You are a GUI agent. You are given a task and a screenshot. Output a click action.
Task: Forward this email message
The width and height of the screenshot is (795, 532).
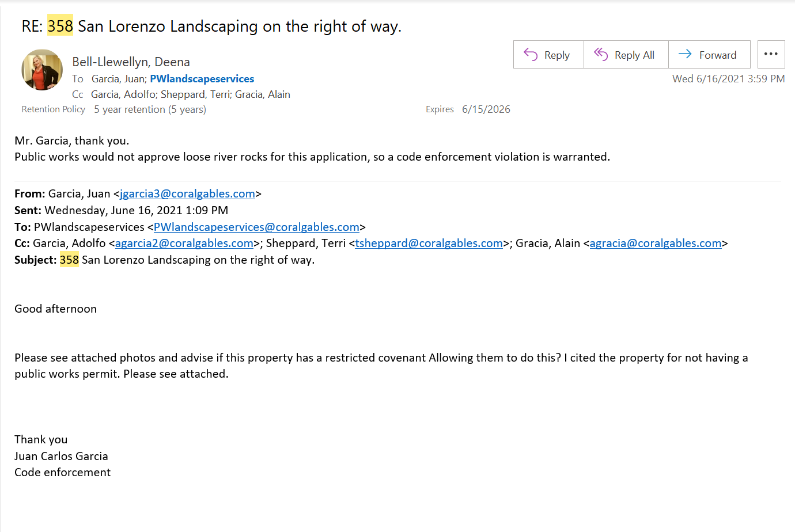(x=709, y=55)
